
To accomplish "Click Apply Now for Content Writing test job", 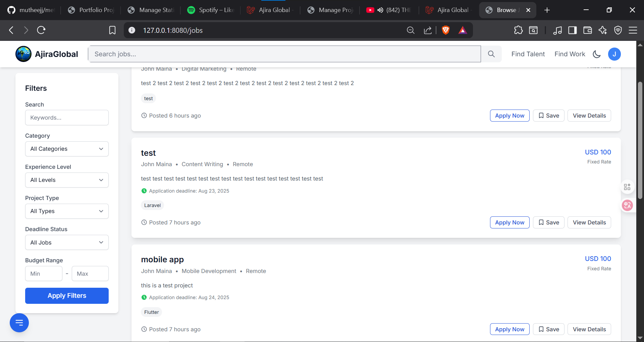I will 509,222.
